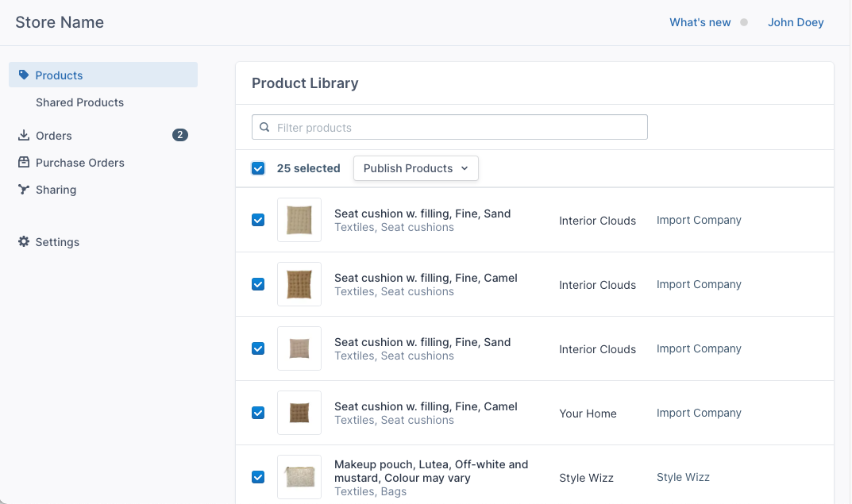Open the John Doey account link
This screenshot has width=852, height=504.
click(x=796, y=22)
